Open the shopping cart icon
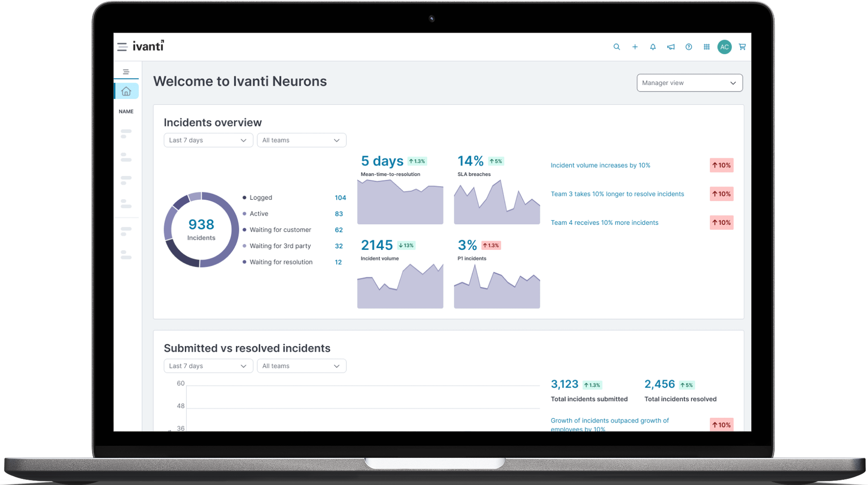This screenshot has height=485, width=868. (x=742, y=47)
